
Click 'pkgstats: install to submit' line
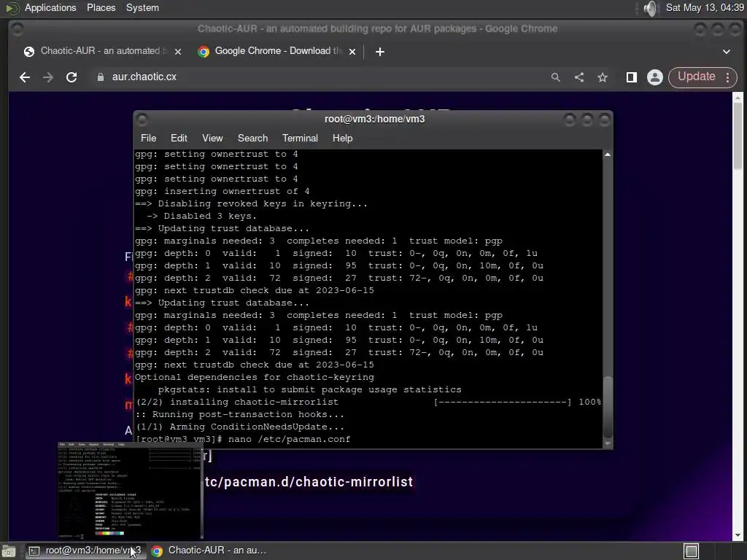pyautogui.click(x=309, y=389)
